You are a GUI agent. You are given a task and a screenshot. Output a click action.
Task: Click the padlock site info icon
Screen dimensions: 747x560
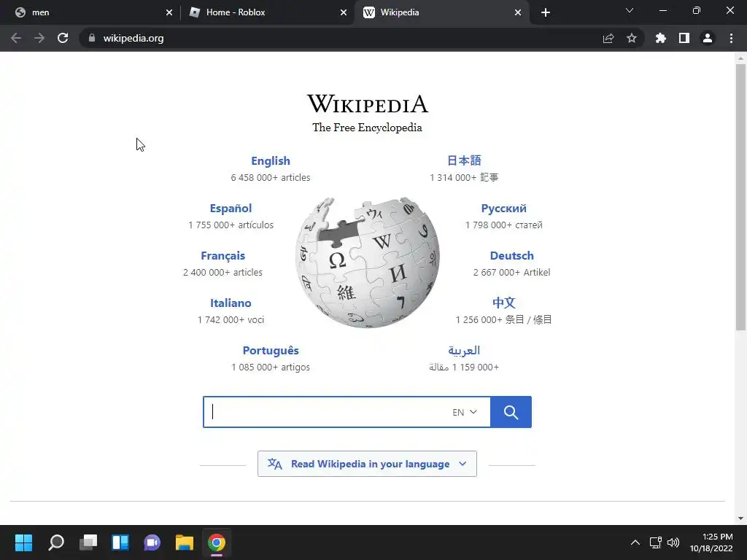tap(92, 38)
